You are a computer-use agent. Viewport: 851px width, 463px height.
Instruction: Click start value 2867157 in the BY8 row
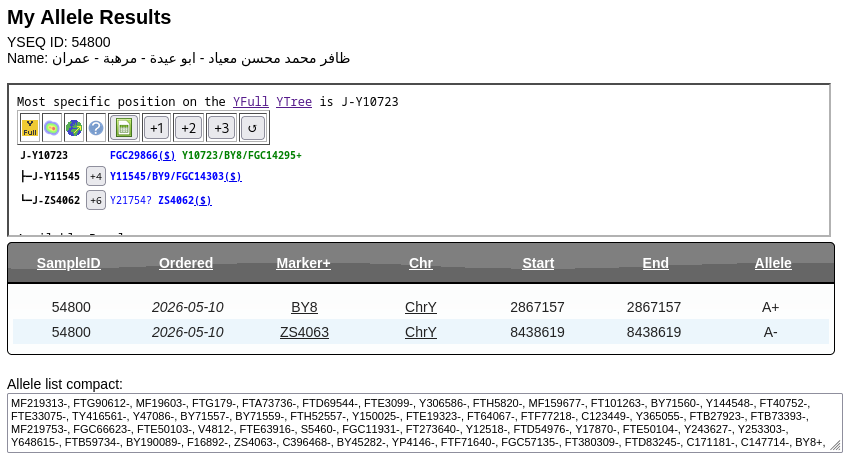[x=537, y=307]
